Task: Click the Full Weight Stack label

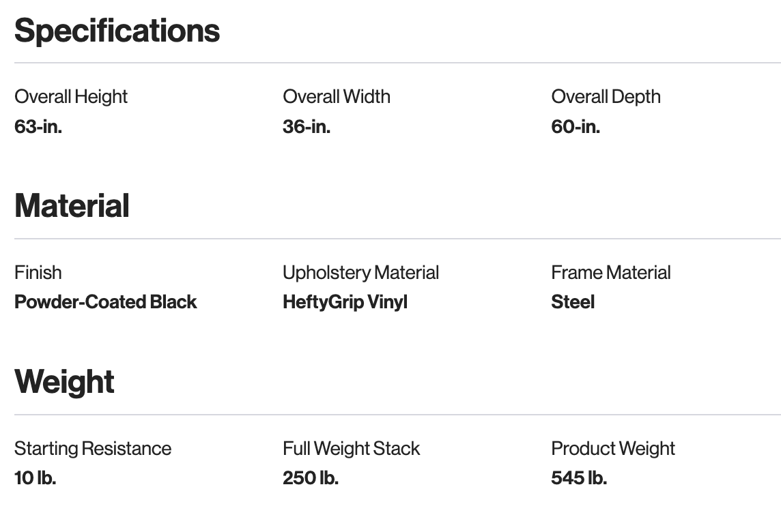Action: click(x=351, y=449)
